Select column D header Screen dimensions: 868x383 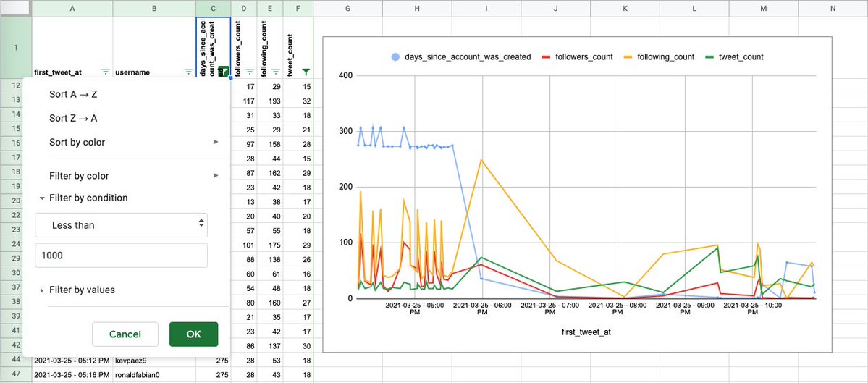[x=244, y=8]
